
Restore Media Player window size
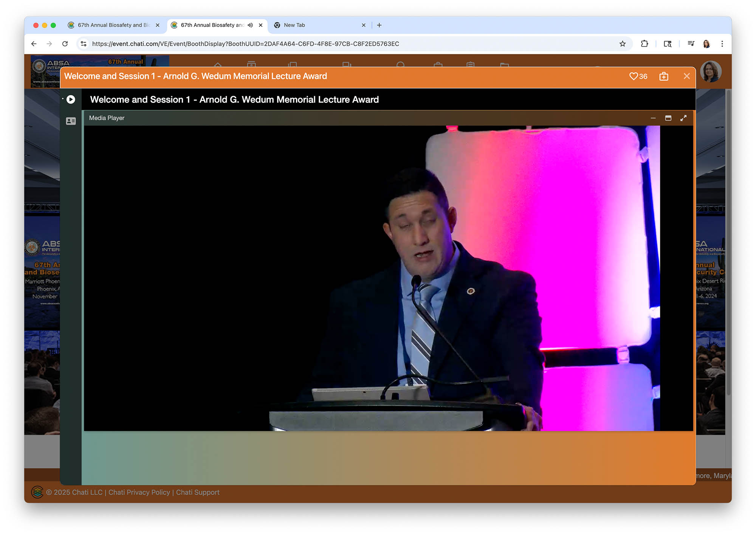click(668, 118)
